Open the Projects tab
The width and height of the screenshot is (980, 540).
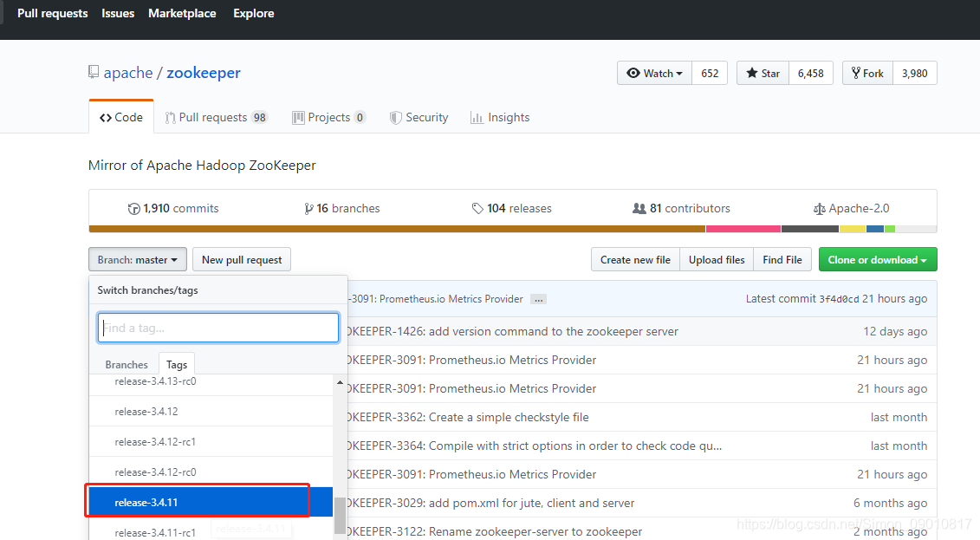(x=328, y=118)
